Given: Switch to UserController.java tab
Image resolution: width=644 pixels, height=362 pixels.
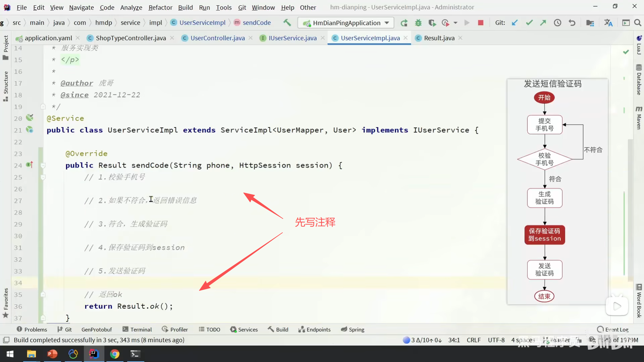Looking at the screenshot, I should (217, 38).
